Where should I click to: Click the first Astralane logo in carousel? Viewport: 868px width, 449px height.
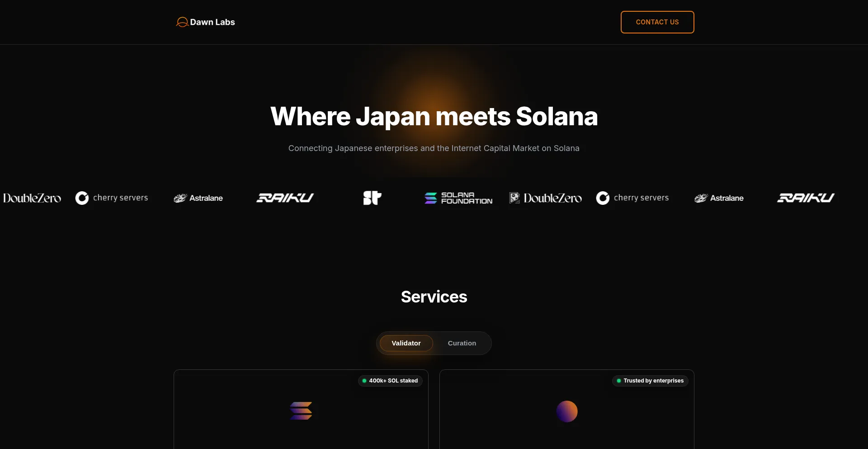(198, 198)
